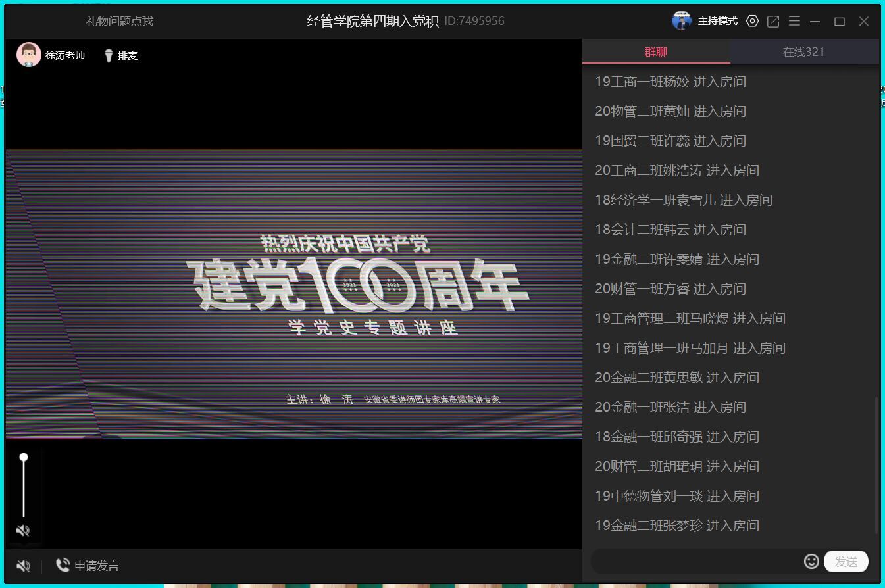
Task: Click into the chat message input field
Action: 694,561
